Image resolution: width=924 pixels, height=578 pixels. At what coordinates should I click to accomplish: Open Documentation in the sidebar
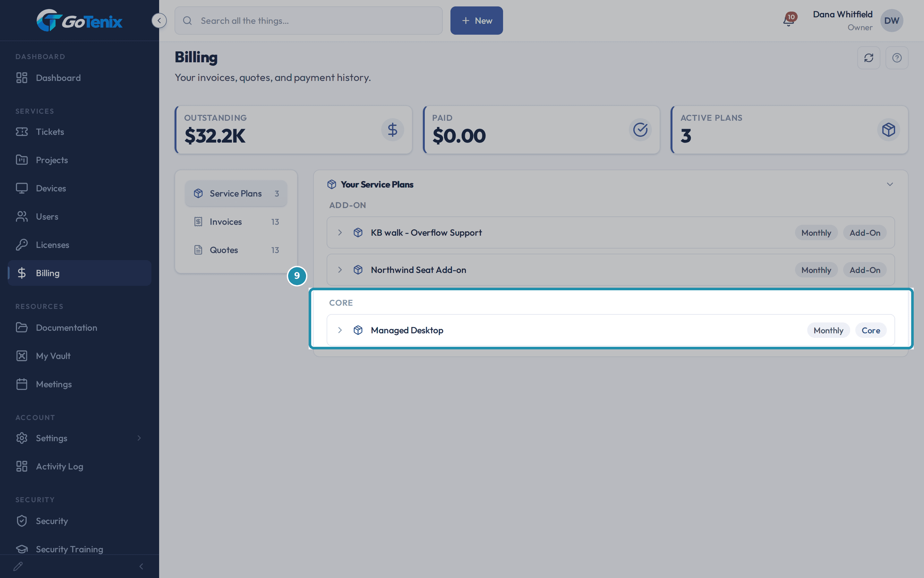(80, 328)
